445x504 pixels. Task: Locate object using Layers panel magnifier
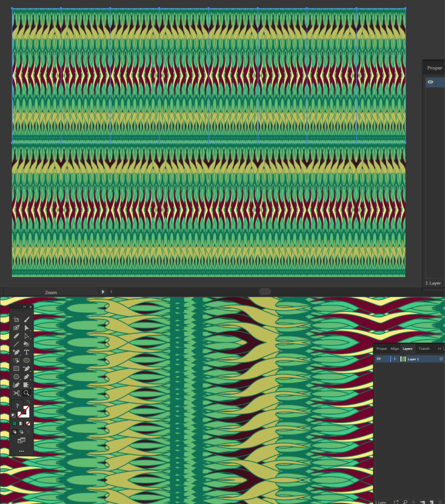(405, 502)
